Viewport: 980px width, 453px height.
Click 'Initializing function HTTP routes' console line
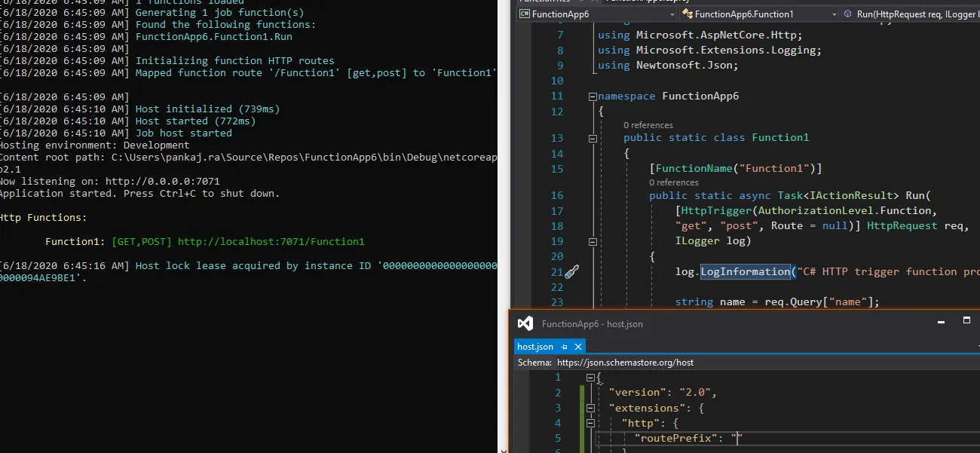coord(234,61)
